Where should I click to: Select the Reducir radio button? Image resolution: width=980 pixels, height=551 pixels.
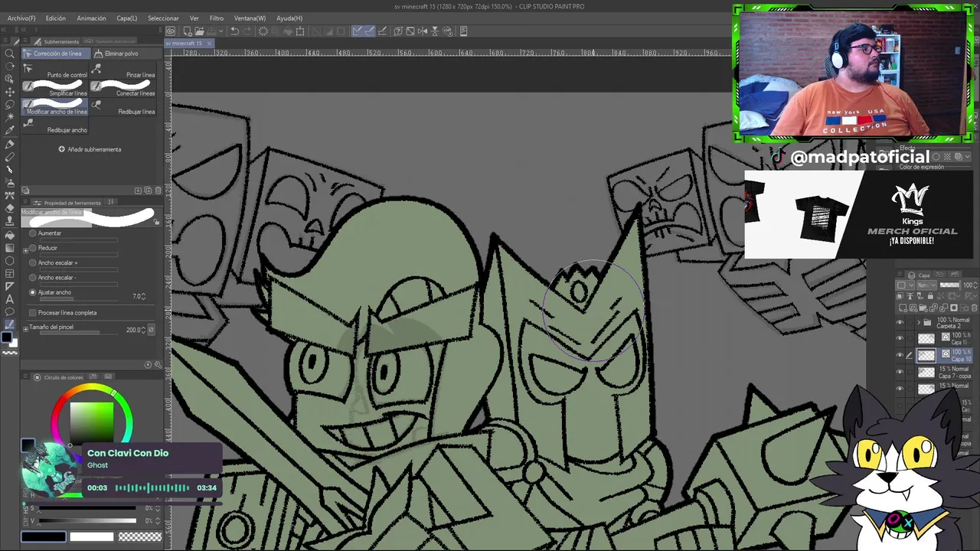tap(32, 248)
